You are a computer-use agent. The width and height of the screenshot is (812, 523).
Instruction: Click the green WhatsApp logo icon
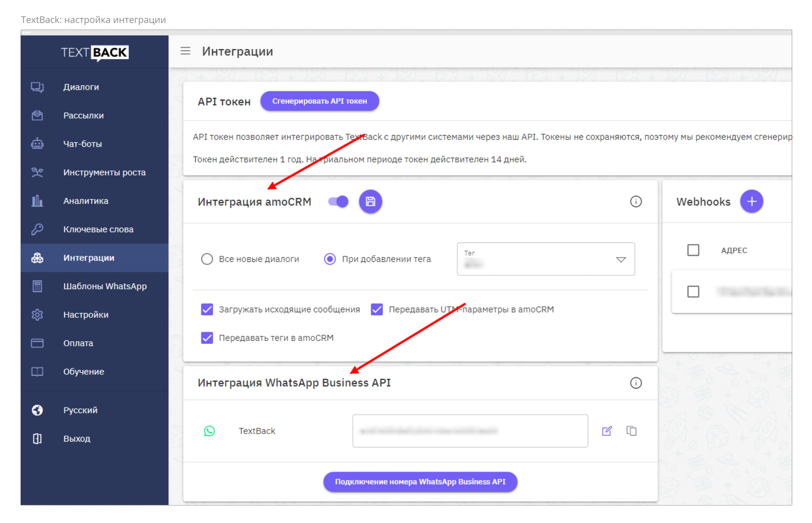tap(209, 431)
